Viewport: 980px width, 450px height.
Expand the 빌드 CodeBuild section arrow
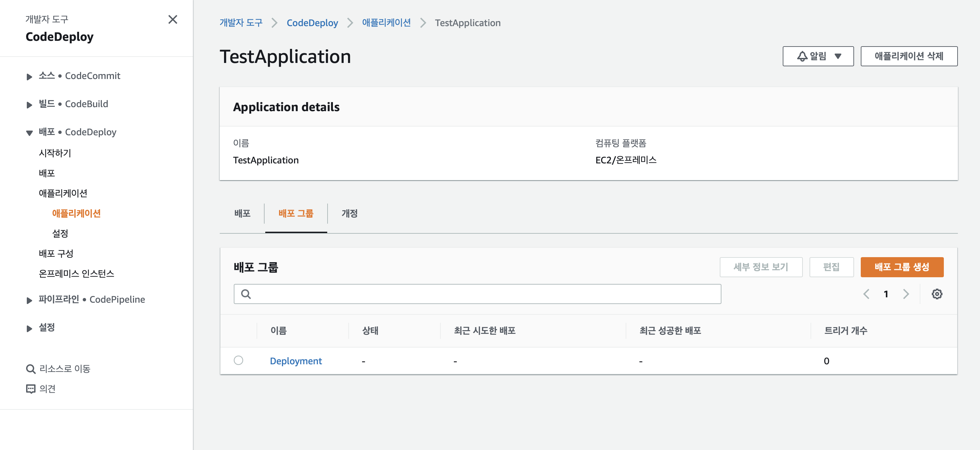pyautogui.click(x=29, y=104)
